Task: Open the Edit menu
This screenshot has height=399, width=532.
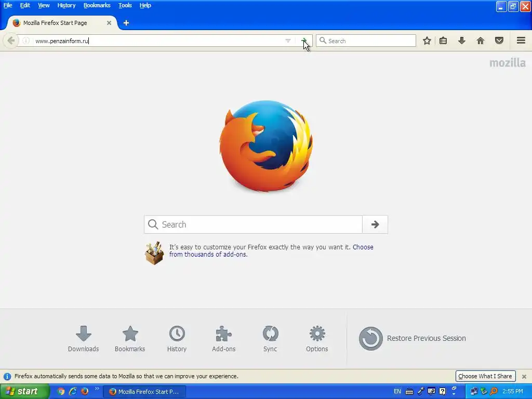Action: 25,5
